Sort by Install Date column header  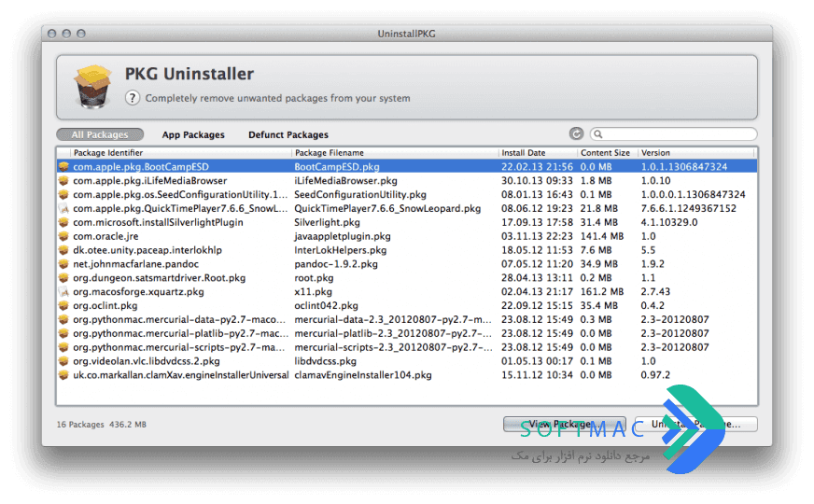point(538,153)
